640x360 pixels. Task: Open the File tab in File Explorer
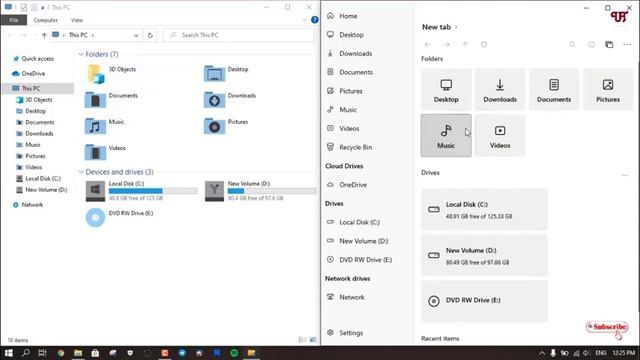[14, 20]
